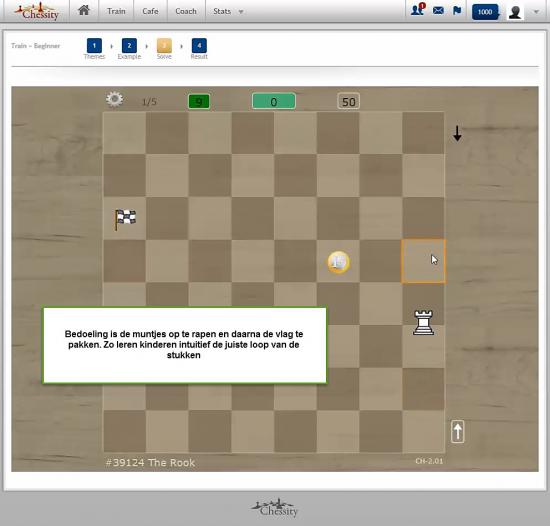The image size is (550, 526).
Task: Click the 1000 rating badge
Action: (x=485, y=12)
